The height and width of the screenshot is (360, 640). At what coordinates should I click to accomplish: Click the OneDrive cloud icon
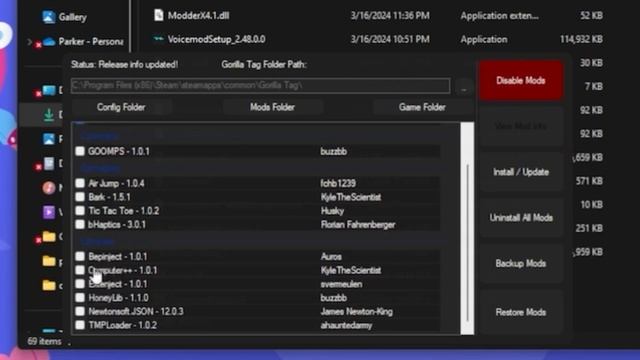tap(49, 41)
